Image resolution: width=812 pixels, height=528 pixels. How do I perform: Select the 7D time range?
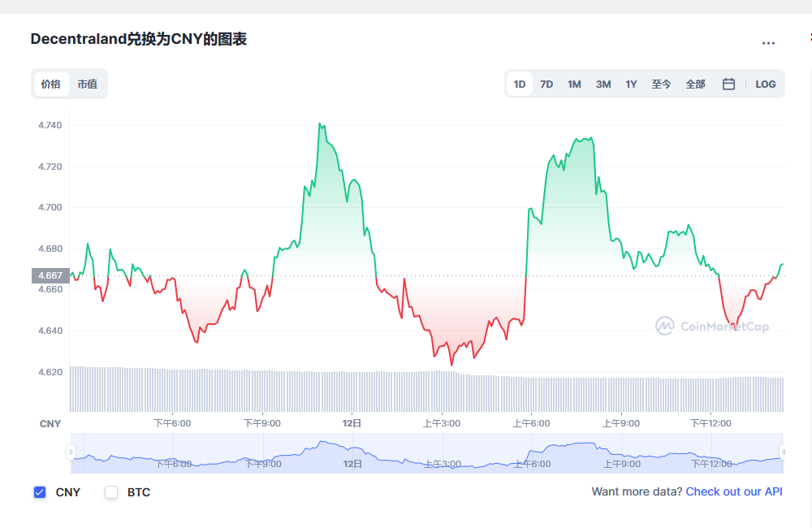click(546, 84)
